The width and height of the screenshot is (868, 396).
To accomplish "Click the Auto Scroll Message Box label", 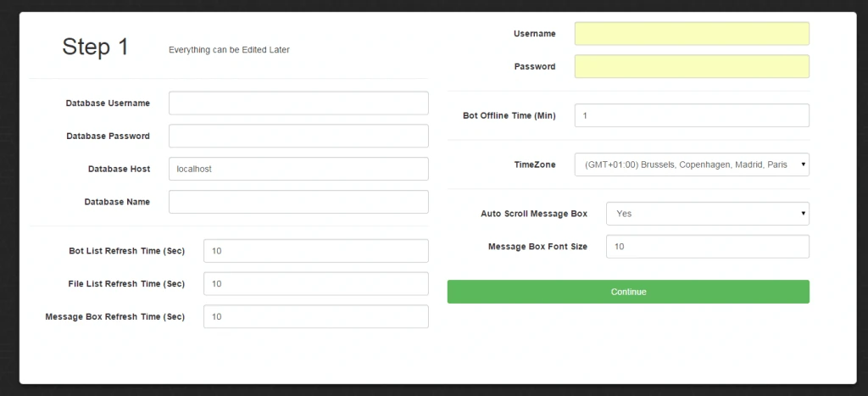I will click(534, 213).
